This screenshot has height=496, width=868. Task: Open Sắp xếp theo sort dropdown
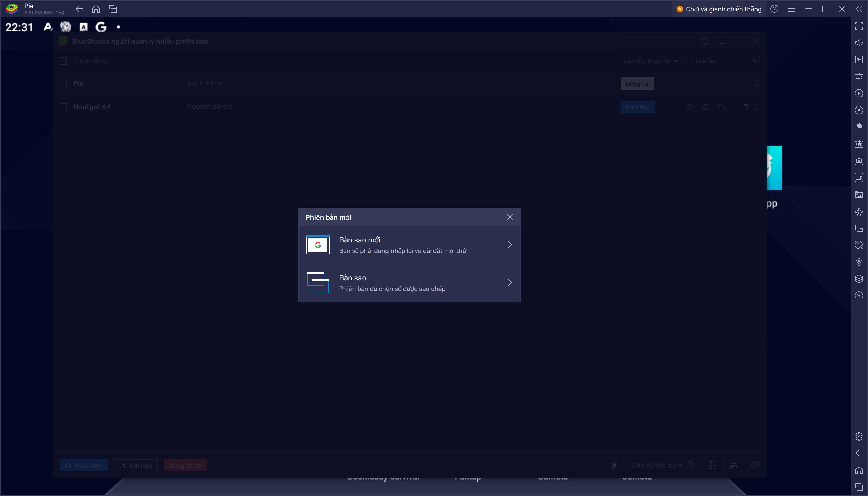(x=650, y=61)
